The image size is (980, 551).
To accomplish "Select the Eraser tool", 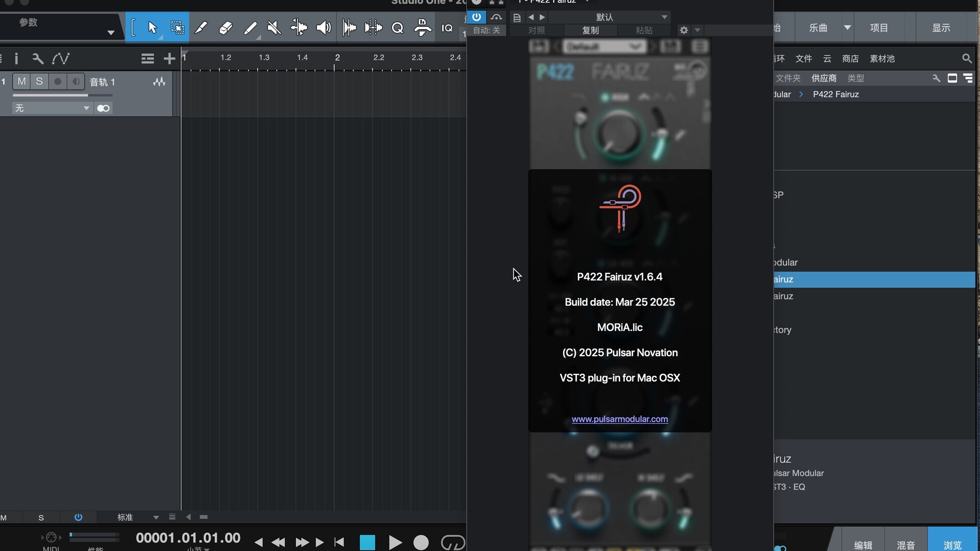I will [x=225, y=28].
